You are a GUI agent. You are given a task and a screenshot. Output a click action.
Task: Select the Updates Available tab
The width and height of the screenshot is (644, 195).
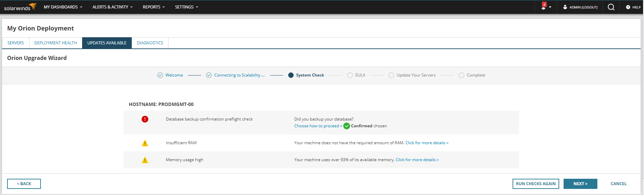click(x=107, y=43)
